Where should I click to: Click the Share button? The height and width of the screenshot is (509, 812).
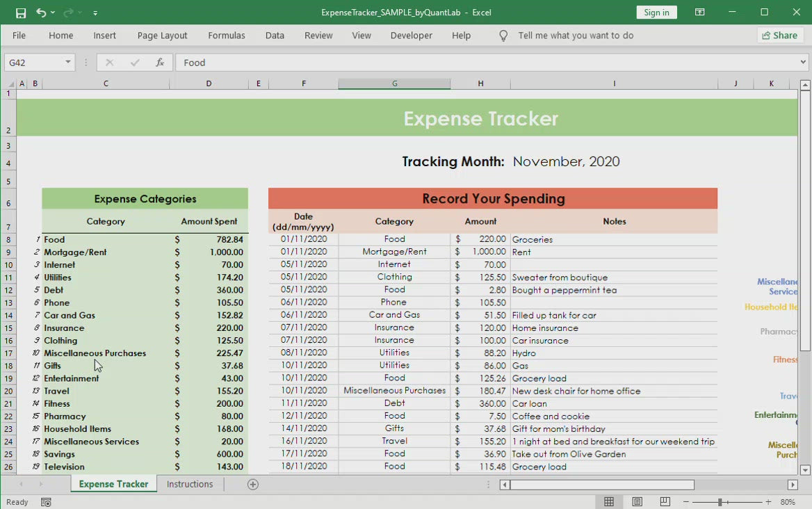click(x=779, y=35)
